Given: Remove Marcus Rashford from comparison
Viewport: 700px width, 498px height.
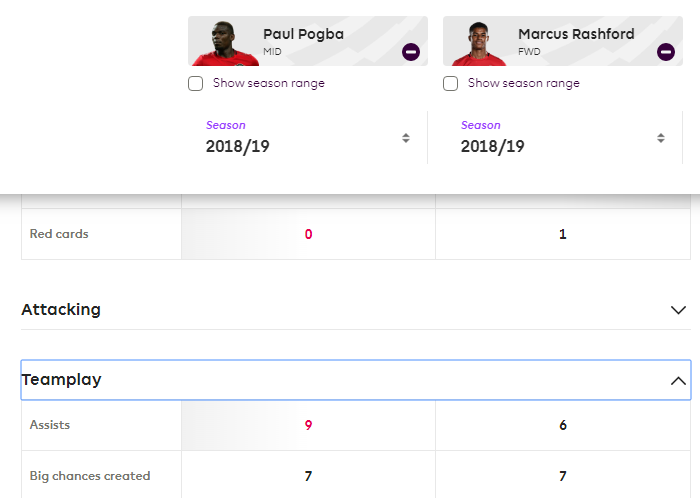Looking at the screenshot, I should (x=666, y=52).
